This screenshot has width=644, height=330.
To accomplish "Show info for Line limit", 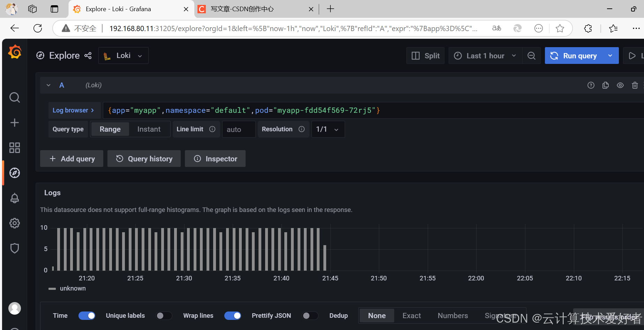I will click(x=212, y=129).
